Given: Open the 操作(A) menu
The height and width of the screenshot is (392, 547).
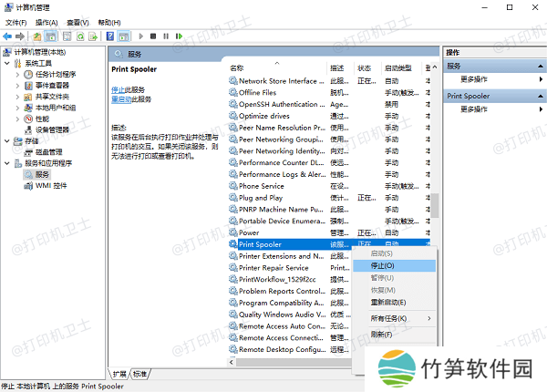Looking at the screenshot, I should [x=46, y=22].
